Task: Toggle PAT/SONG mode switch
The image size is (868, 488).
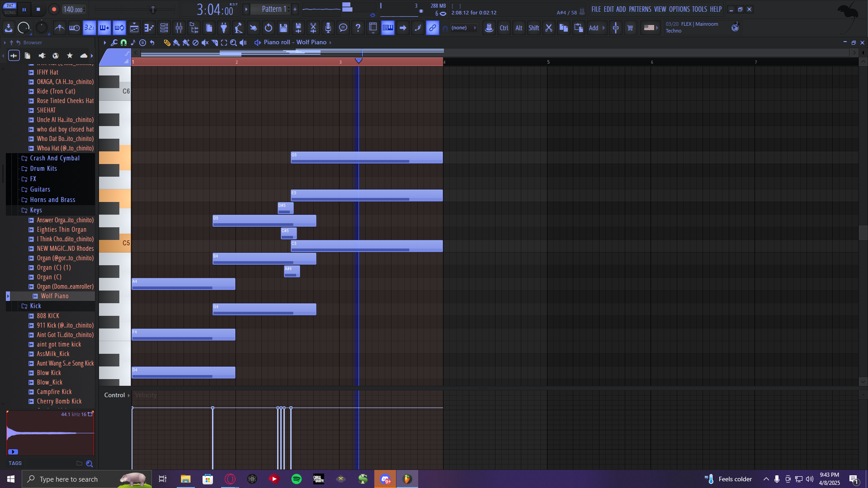Action: coord(10,9)
